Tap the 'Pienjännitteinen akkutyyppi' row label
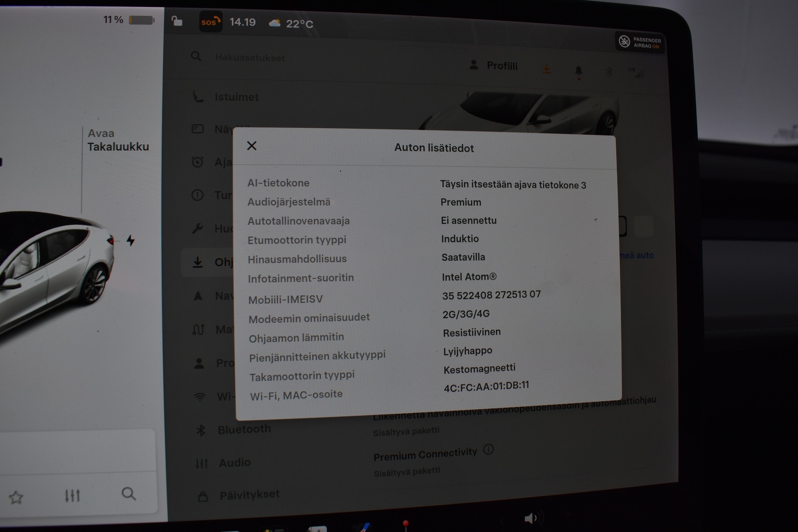 (x=317, y=356)
